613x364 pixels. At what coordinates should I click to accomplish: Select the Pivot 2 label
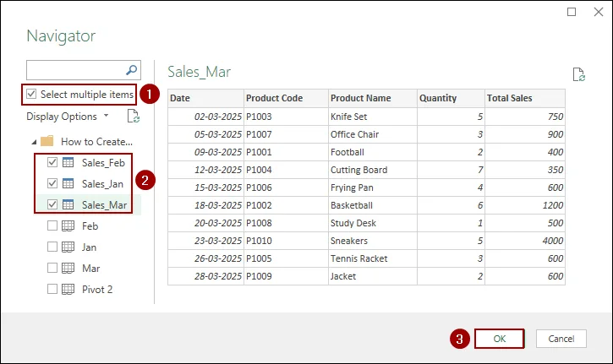(x=97, y=289)
